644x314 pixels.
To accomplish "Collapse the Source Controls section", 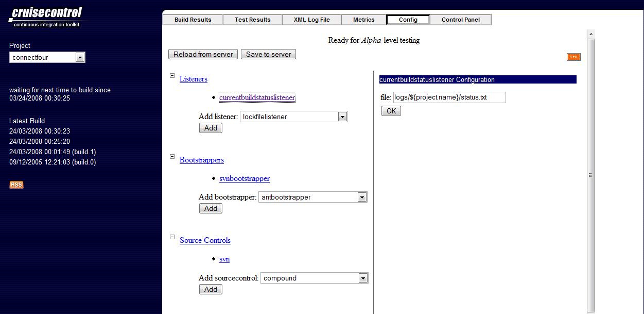I will [172, 237].
